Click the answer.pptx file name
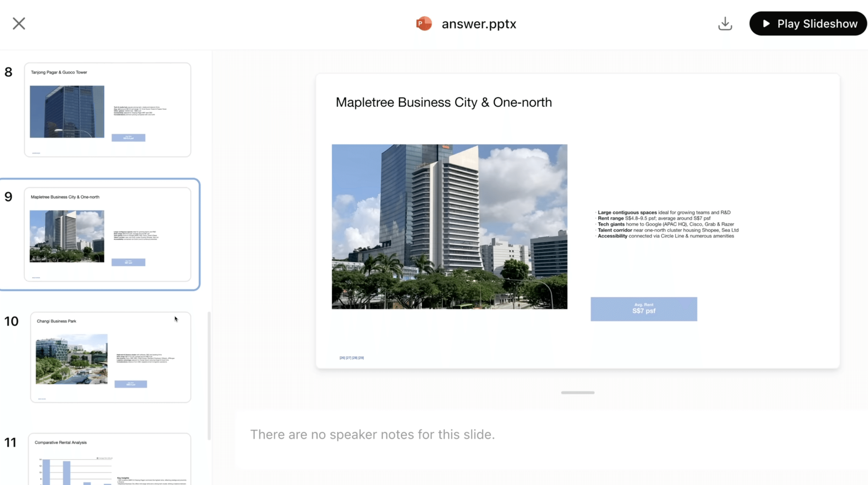868x485 pixels. (479, 24)
